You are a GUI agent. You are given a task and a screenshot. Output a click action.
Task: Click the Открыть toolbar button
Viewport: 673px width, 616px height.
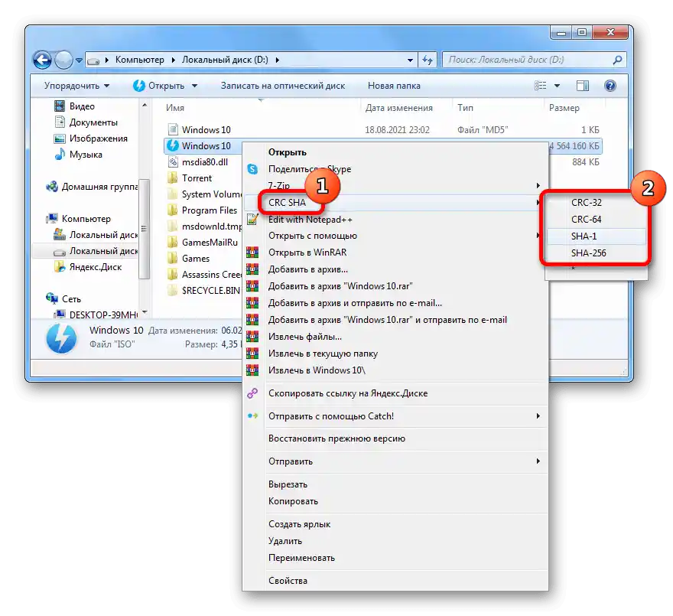pos(159,86)
